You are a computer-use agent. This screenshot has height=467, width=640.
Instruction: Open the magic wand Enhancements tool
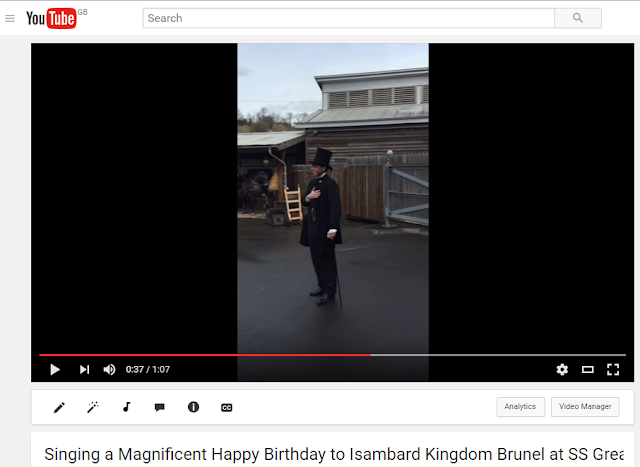coord(93,407)
